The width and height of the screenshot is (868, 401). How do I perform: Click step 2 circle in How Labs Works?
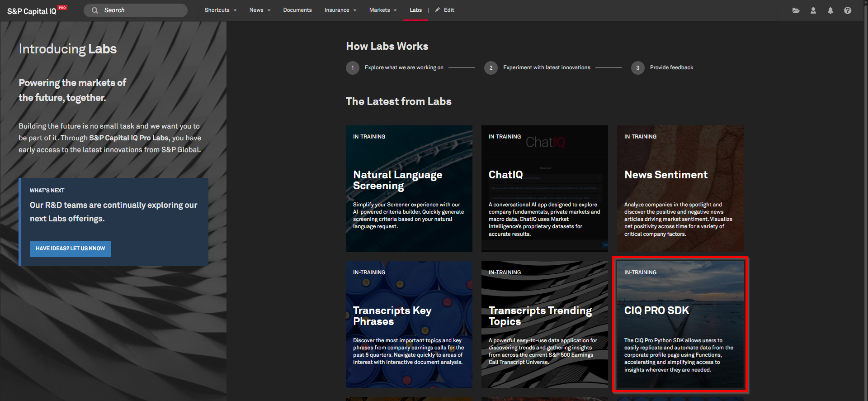coord(491,68)
